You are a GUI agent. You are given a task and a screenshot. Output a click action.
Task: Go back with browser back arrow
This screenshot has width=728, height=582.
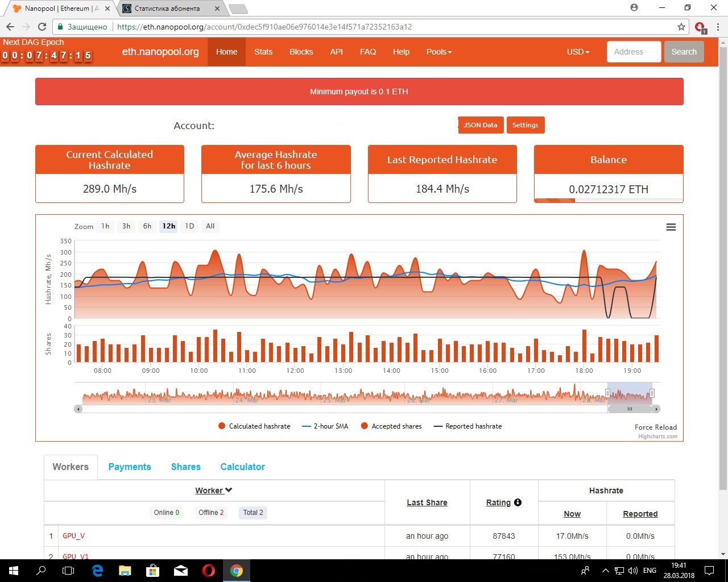(10, 27)
